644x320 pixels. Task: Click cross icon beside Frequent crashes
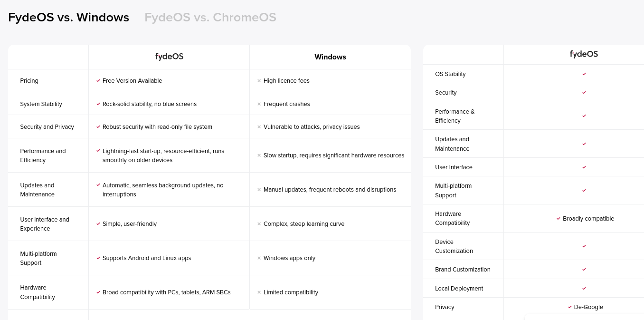259,104
